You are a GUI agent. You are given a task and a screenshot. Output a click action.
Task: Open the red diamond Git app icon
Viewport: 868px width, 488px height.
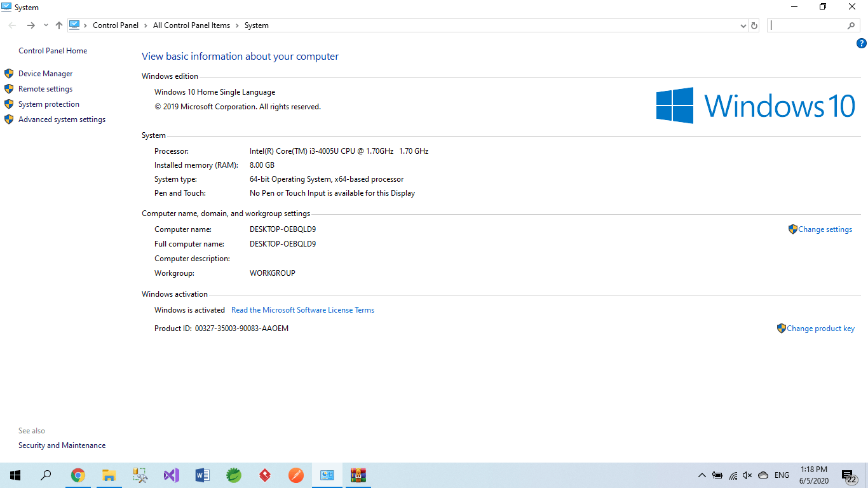[x=265, y=475]
